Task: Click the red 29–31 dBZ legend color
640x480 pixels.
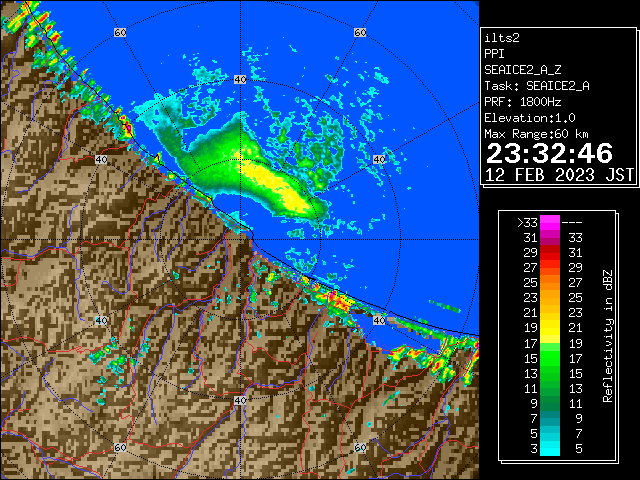Action: click(550, 253)
